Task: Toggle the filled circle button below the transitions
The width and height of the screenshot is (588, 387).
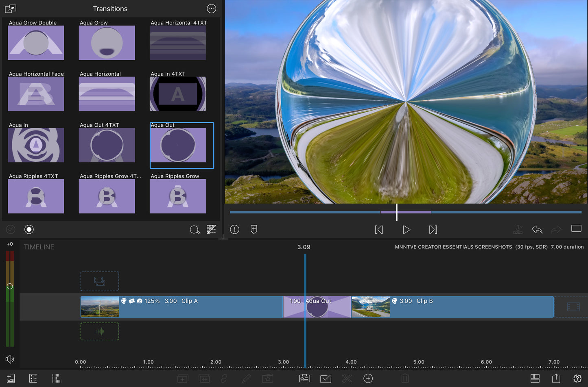Action: (29, 229)
